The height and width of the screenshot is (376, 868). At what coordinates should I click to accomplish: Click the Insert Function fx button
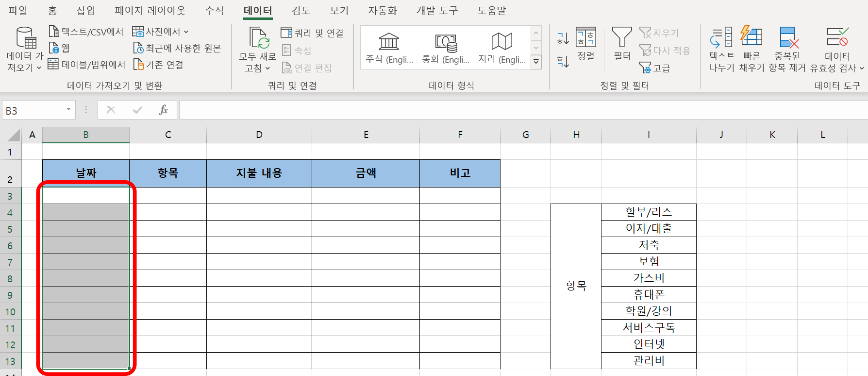click(x=163, y=110)
